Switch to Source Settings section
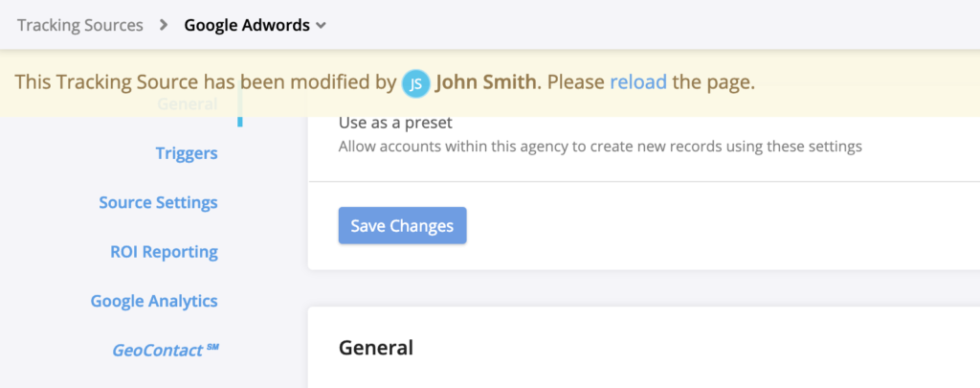This screenshot has height=388, width=980. (158, 203)
